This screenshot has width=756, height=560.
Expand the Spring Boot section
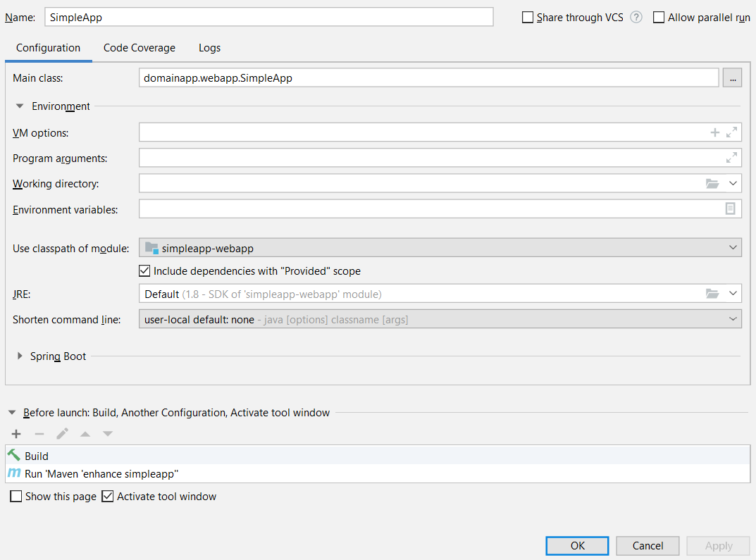[20, 356]
